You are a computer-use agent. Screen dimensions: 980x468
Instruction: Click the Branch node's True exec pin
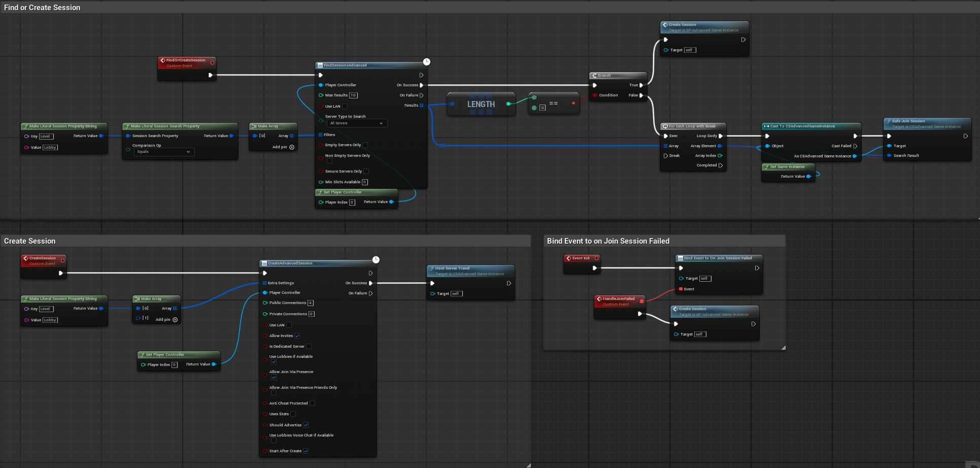(641, 85)
